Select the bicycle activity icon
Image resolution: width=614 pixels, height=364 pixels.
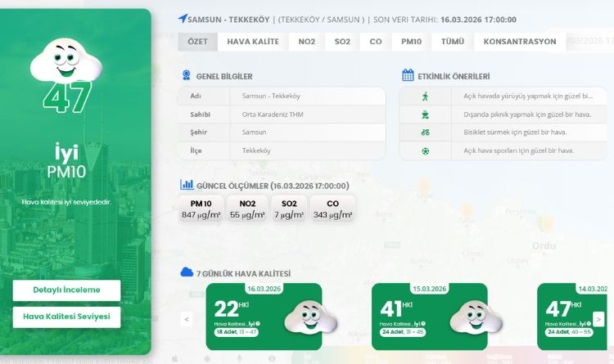(425, 133)
